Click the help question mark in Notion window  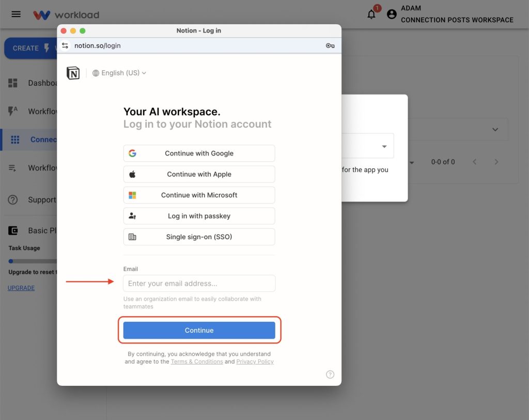click(x=330, y=375)
